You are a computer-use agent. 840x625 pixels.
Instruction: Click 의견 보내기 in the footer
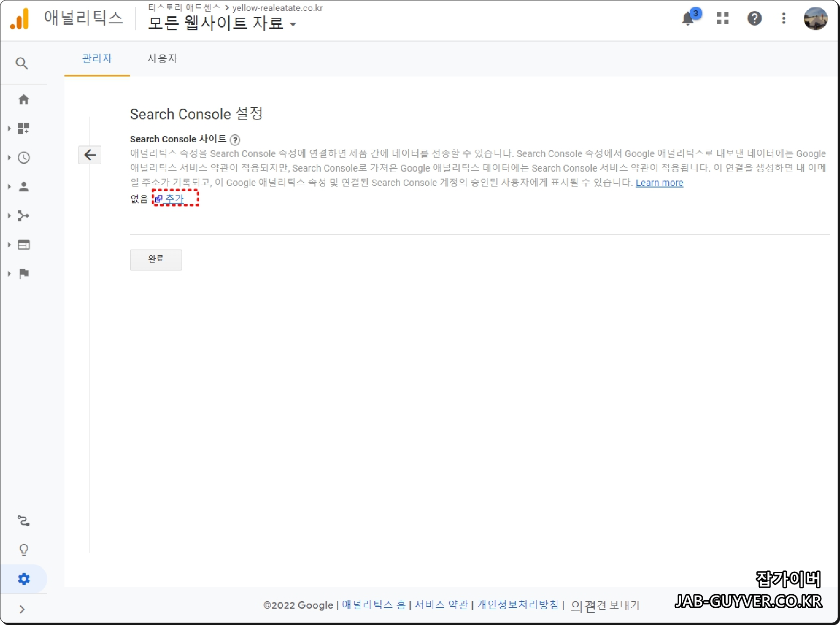click(x=605, y=605)
